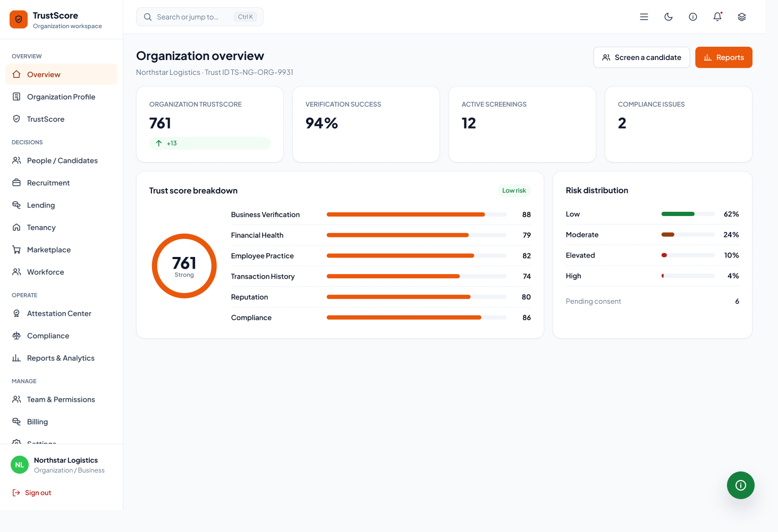Click the Compliance Issues 2 card
Image resolution: width=778 pixels, height=532 pixels.
679,124
